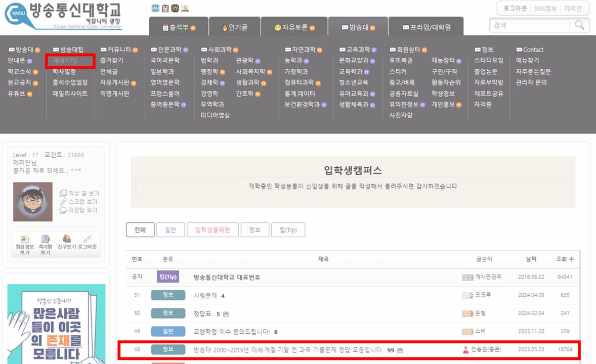The height and width of the screenshot is (364, 596).
Task: Open the 프라임/대학원 top tab
Action: [x=426, y=27]
